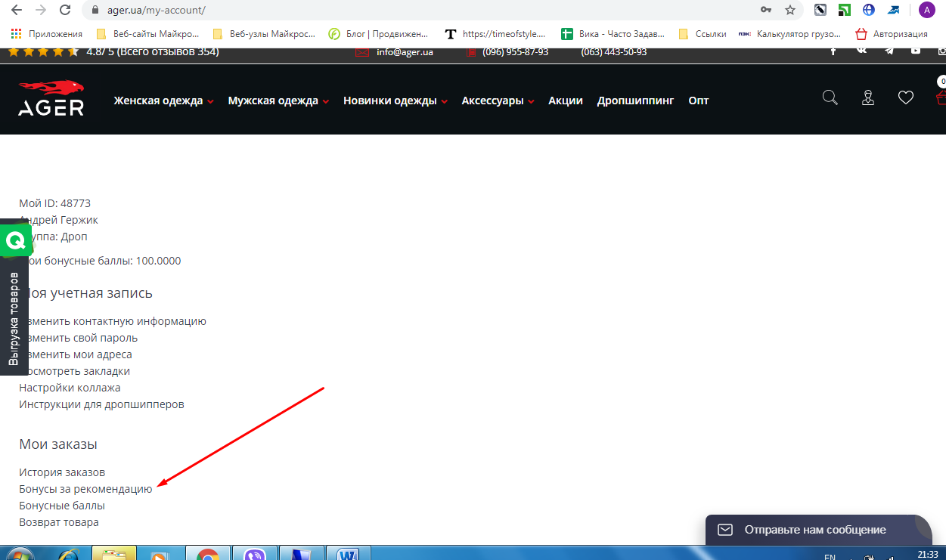Expand the Мужская одежда dropdown menu
The image size is (946, 560).
tap(278, 101)
